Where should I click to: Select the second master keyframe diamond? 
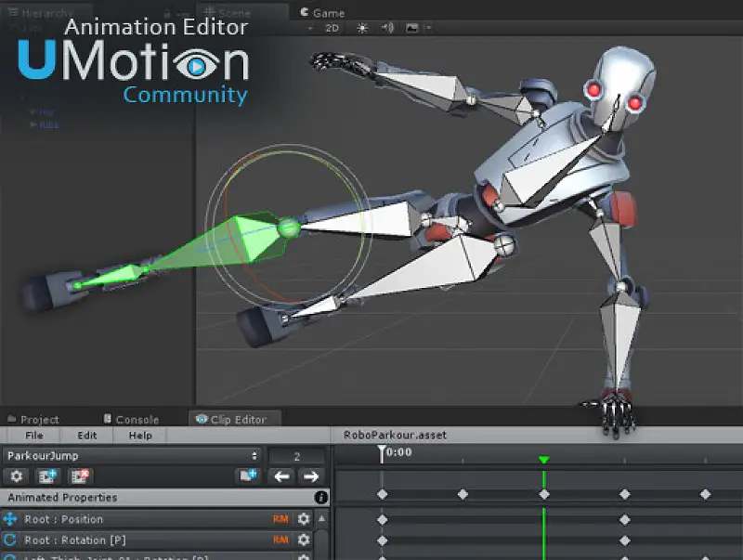[x=463, y=494]
